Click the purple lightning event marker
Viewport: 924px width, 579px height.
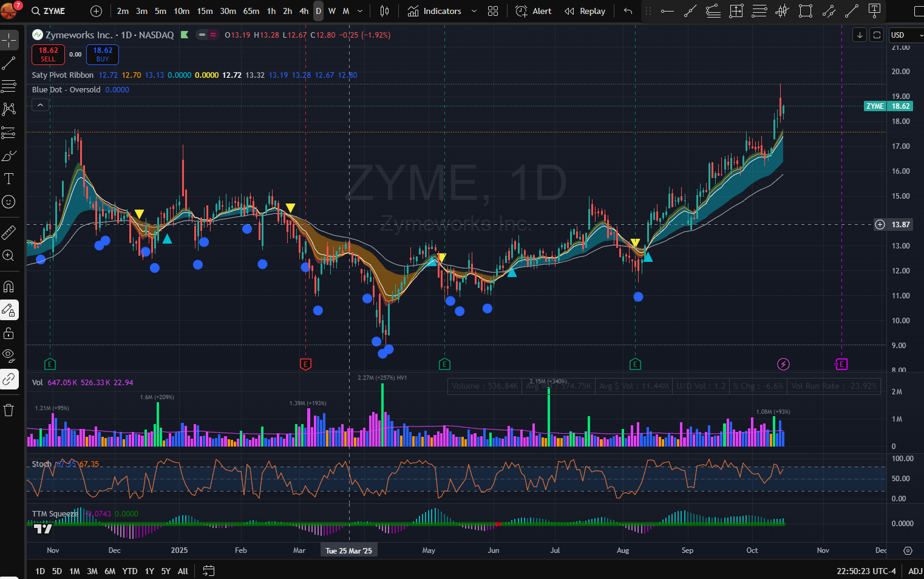point(783,365)
